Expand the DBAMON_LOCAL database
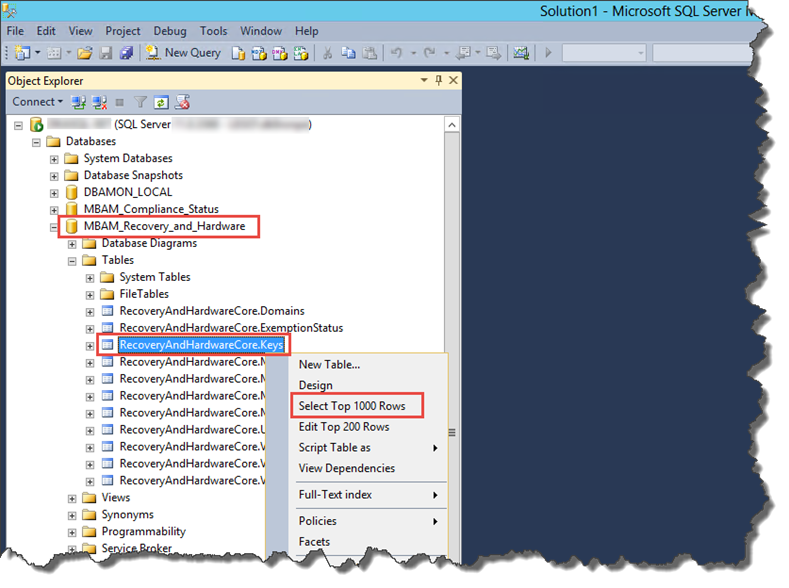The height and width of the screenshot is (588, 789). [x=54, y=193]
